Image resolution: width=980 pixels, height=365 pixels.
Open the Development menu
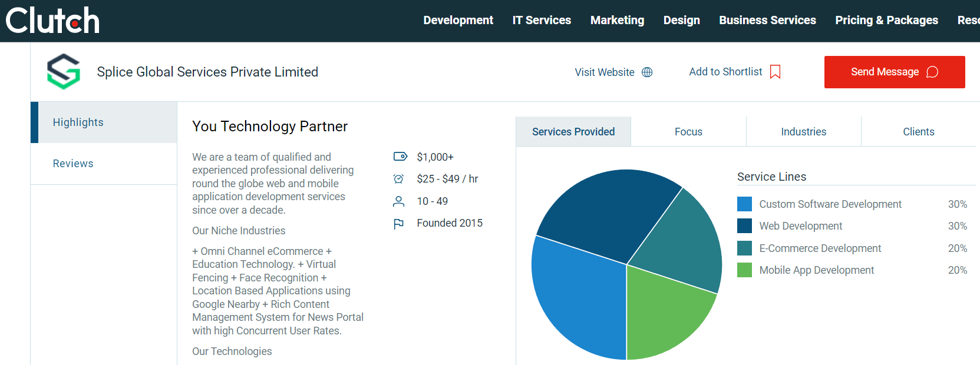pos(458,21)
